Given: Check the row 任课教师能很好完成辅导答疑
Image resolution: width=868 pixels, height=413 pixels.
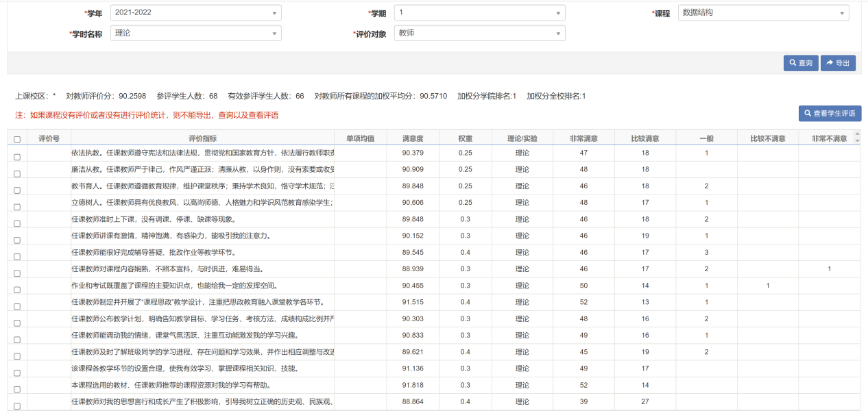Looking at the screenshot, I should tap(17, 256).
